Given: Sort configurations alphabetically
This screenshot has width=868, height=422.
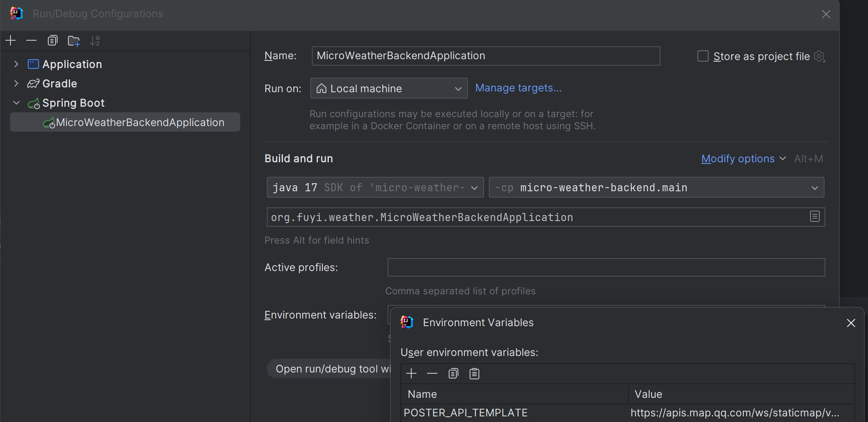Looking at the screenshot, I should click(x=95, y=41).
